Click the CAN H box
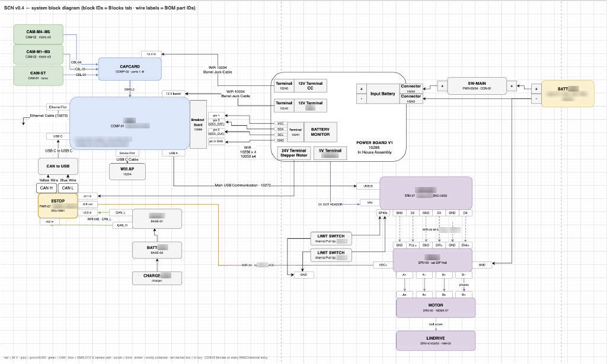 46,188
